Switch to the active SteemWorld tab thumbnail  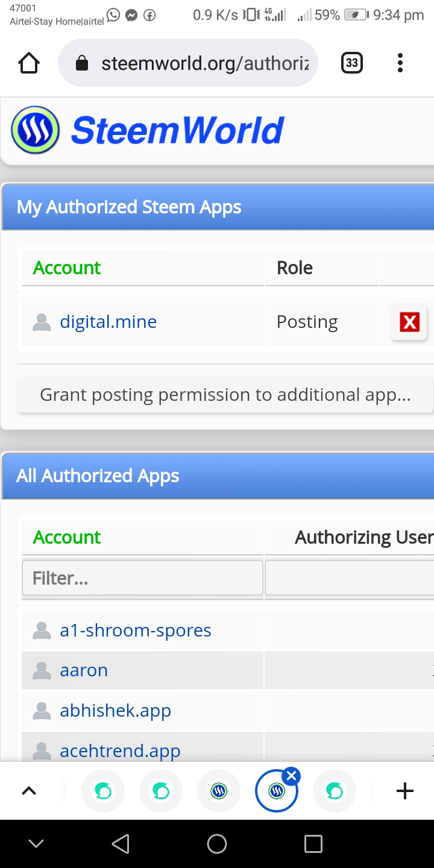pyautogui.click(x=276, y=791)
